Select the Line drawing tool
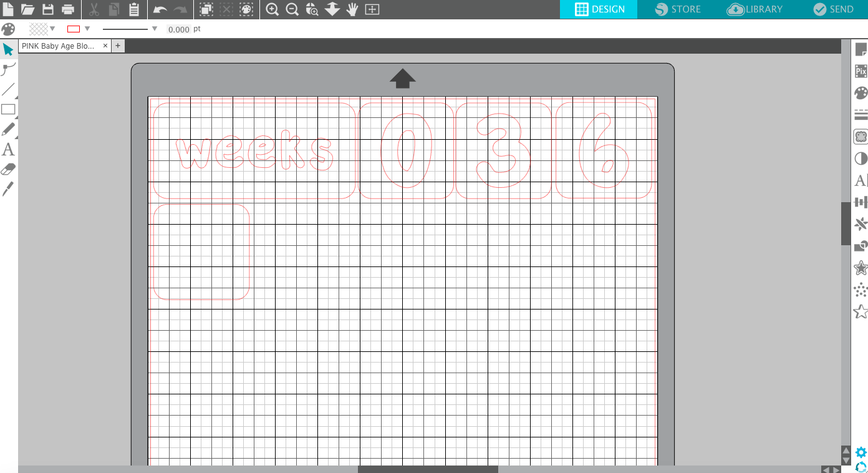The width and height of the screenshot is (868, 473). (8, 89)
